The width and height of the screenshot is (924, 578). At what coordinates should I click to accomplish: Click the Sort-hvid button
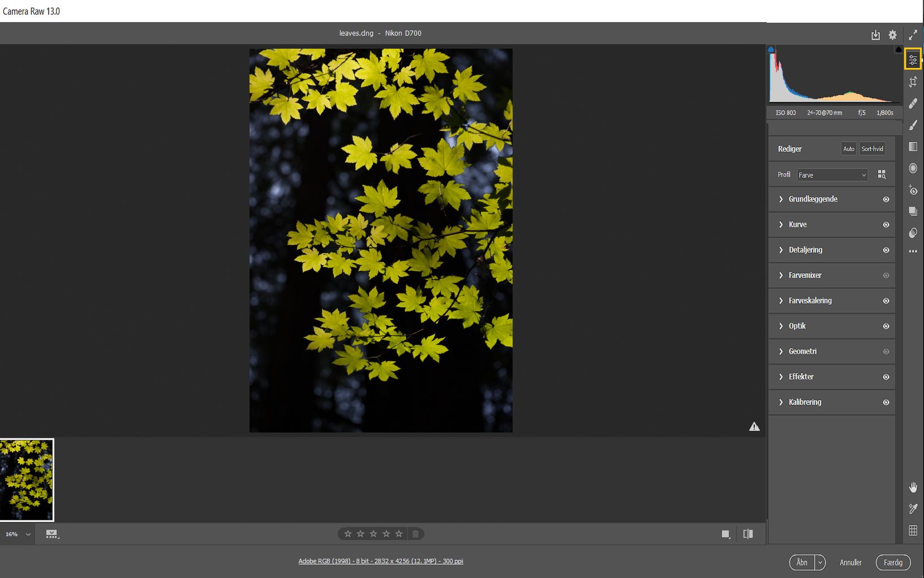(872, 149)
